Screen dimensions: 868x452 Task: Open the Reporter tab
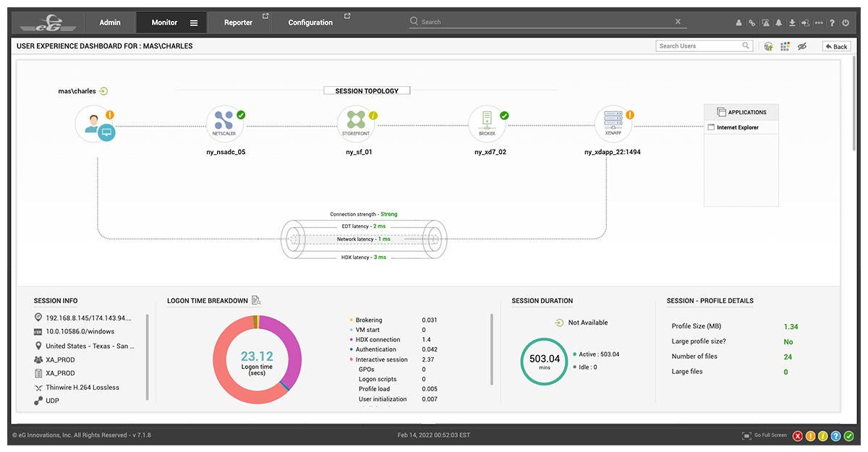[238, 22]
